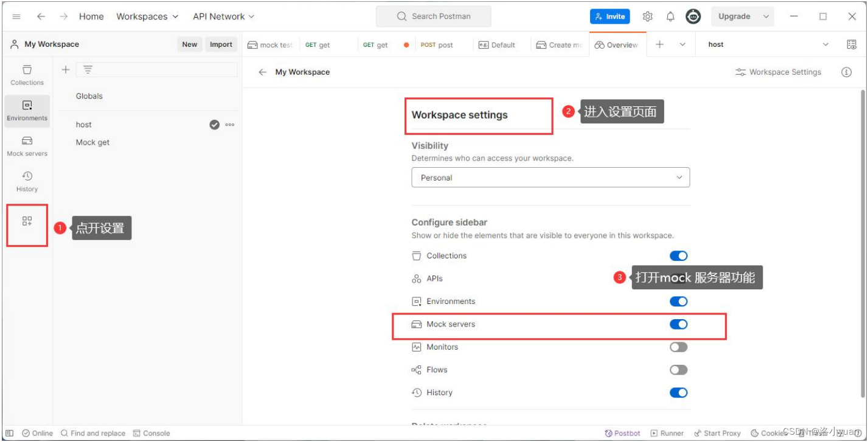Click the Invite button
The width and height of the screenshot is (868, 442).
tap(609, 16)
